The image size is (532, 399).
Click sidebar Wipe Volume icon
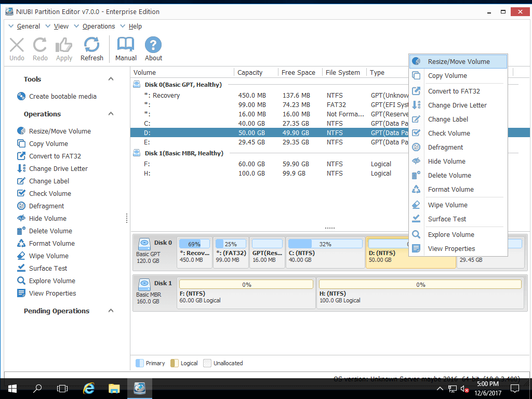coord(21,256)
